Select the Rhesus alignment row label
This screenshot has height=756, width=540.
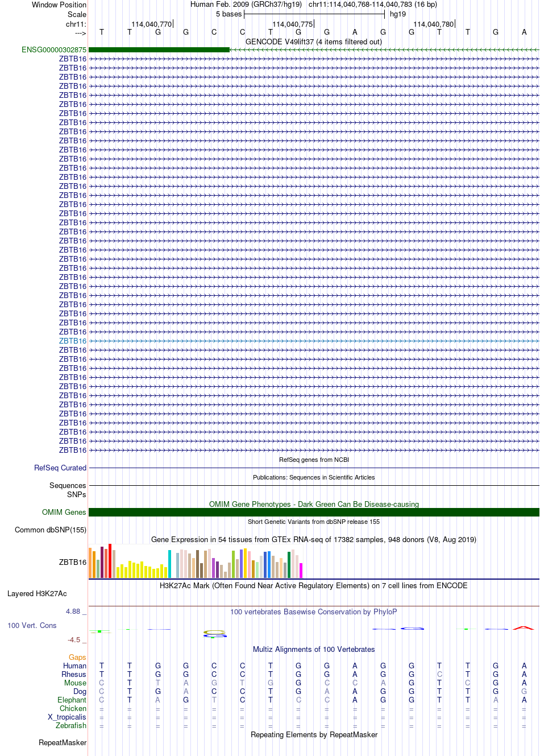point(74,675)
